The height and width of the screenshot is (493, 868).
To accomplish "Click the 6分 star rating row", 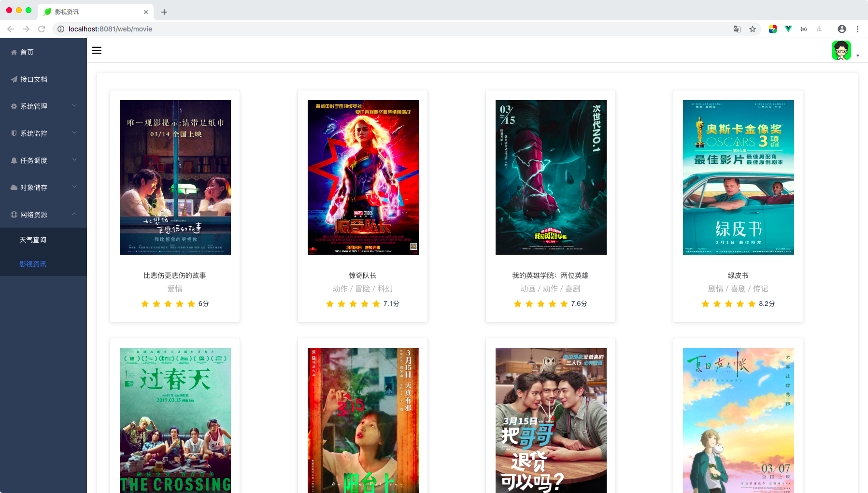I will tap(175, 304).
